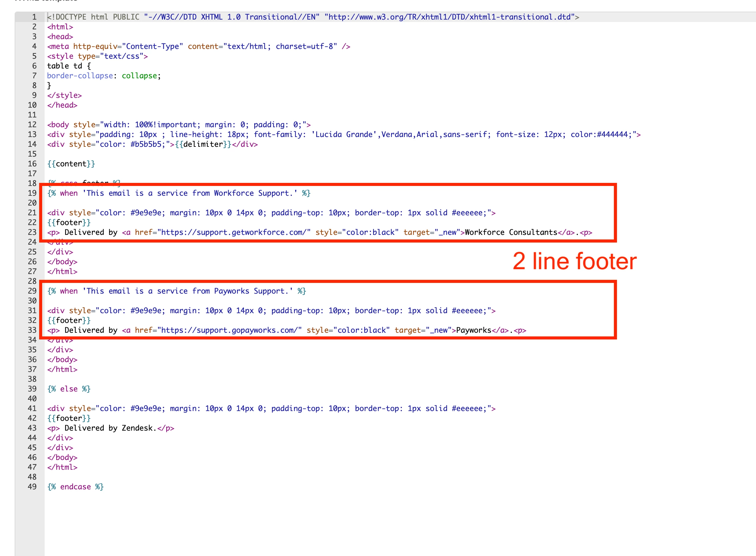Click the {% else %} tag

69,389
